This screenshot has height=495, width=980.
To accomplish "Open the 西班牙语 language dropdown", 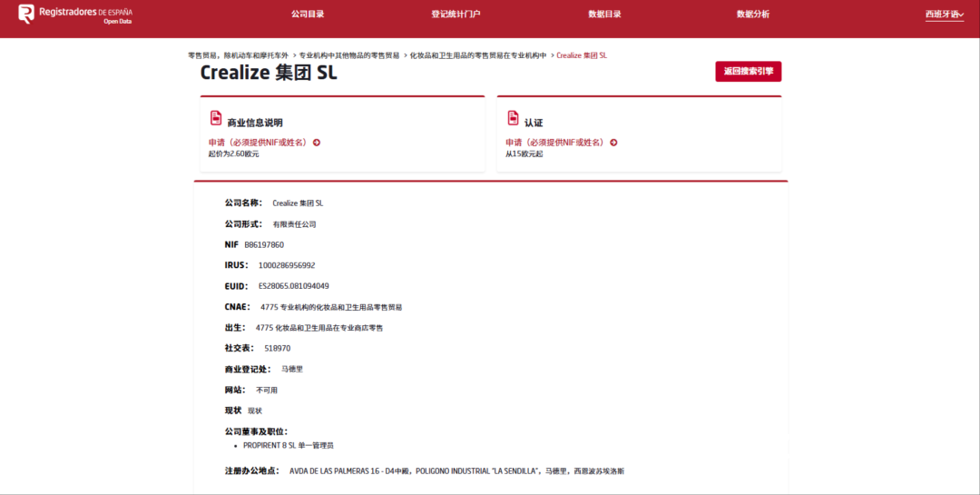I will (944, 15).
